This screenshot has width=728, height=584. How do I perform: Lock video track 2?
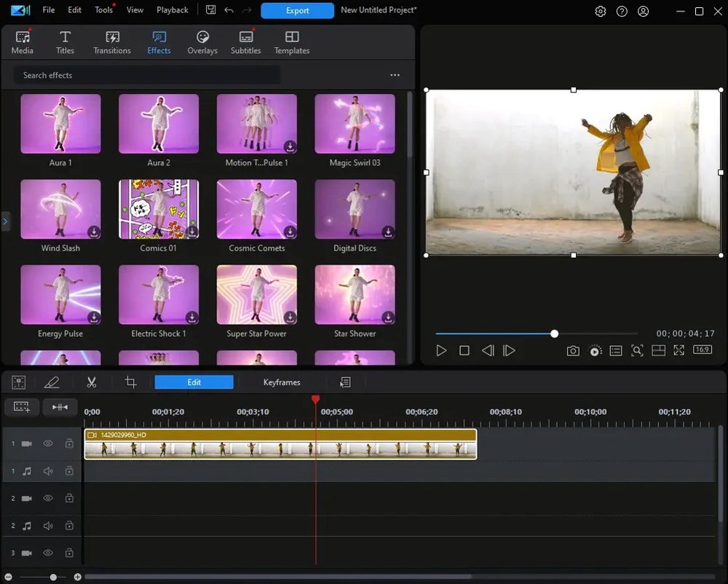tap(69, 499)
